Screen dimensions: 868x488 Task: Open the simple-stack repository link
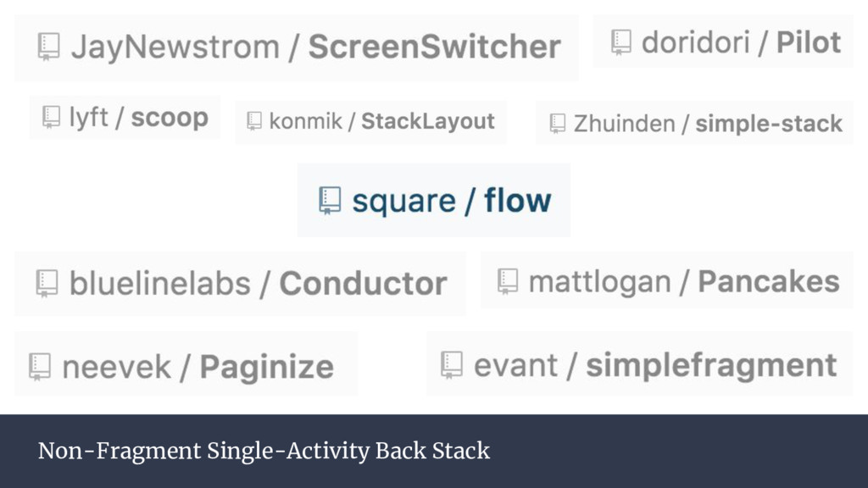(x=769, y=124)
